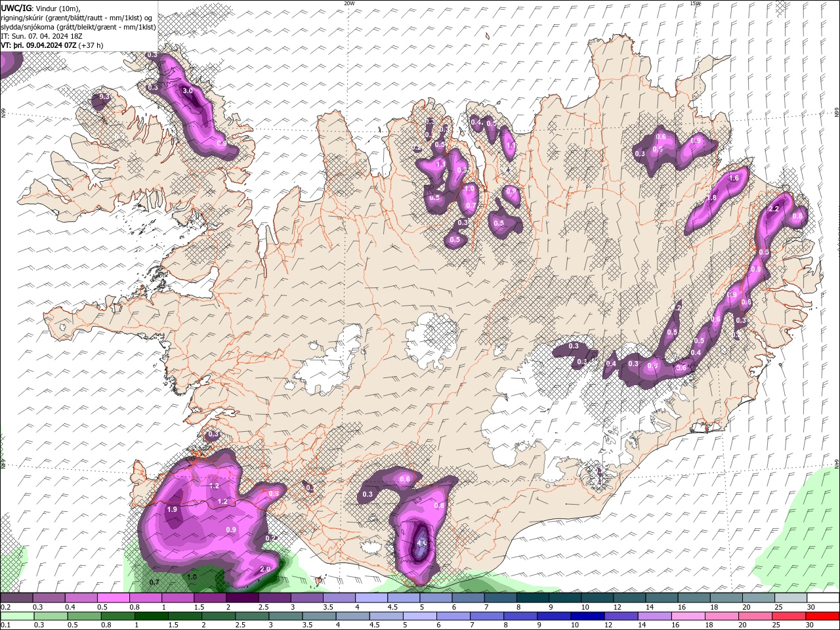Click lower-row dark blue swatch between 10 and 12
The width and height of the screenshot is (840, 630).
point(587,616)
